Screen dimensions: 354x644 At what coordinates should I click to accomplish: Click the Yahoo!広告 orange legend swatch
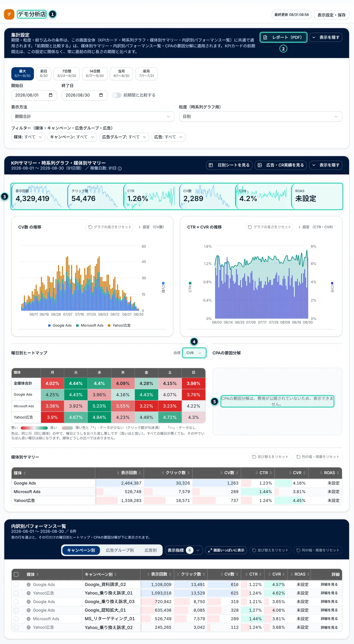pos(109,325)
